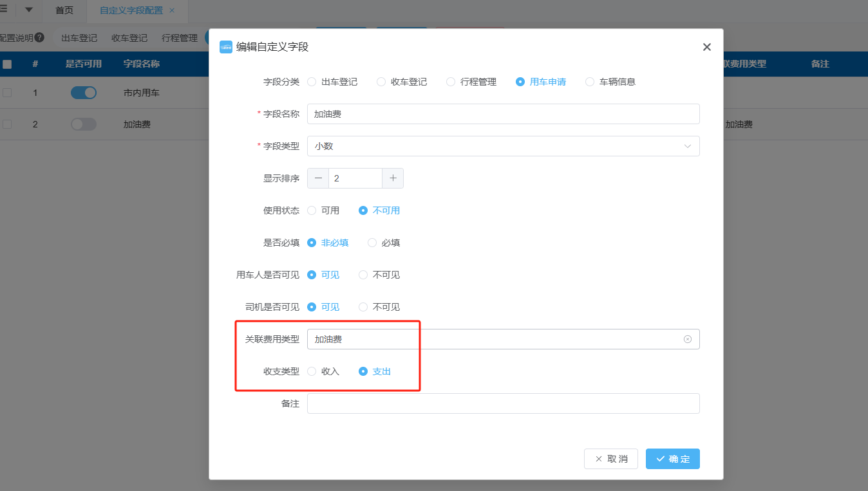Select the 出车登记 radio option
The height and width of the screenshot is (491, 868).
312,82
